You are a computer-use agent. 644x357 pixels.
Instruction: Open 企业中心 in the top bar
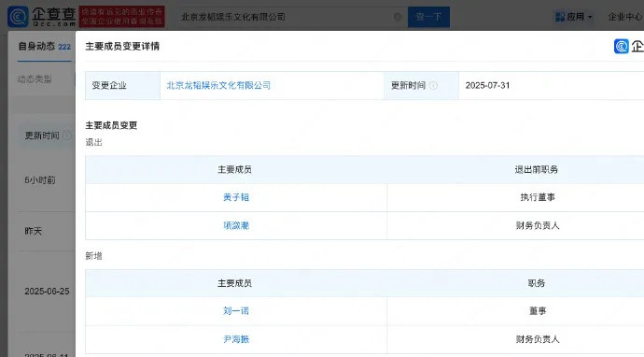(625, 17)
